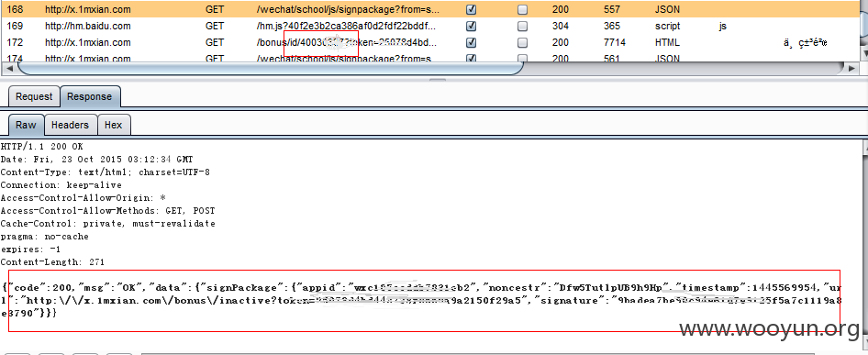Toggle the checked params checkbox in row 172
Screen dimensions: 868x355
point(471,42)
